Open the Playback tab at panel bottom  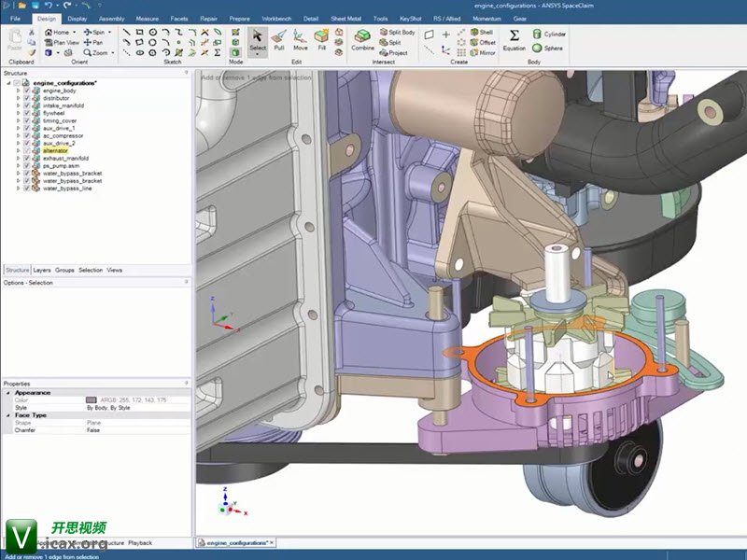pyautogui.click(x=139, y=543)
